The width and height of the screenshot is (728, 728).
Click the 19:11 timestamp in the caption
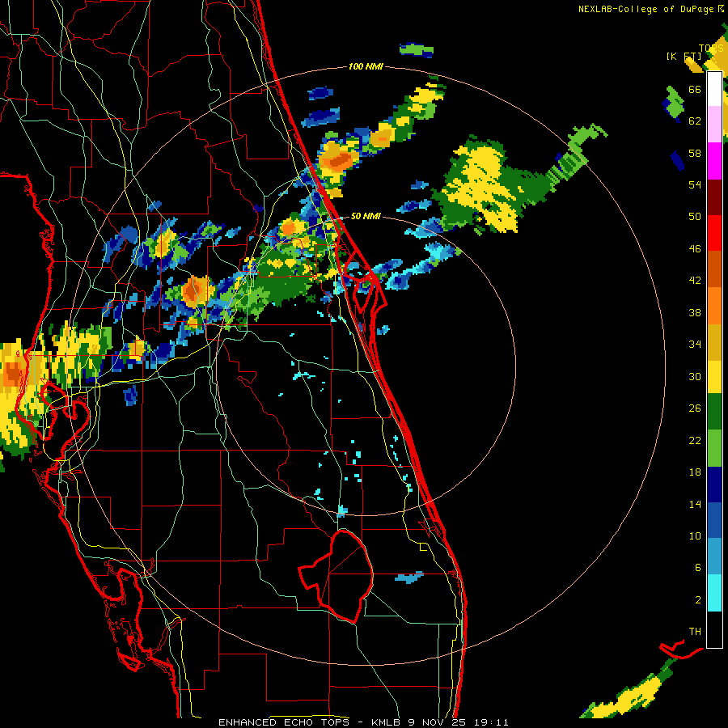491,722
